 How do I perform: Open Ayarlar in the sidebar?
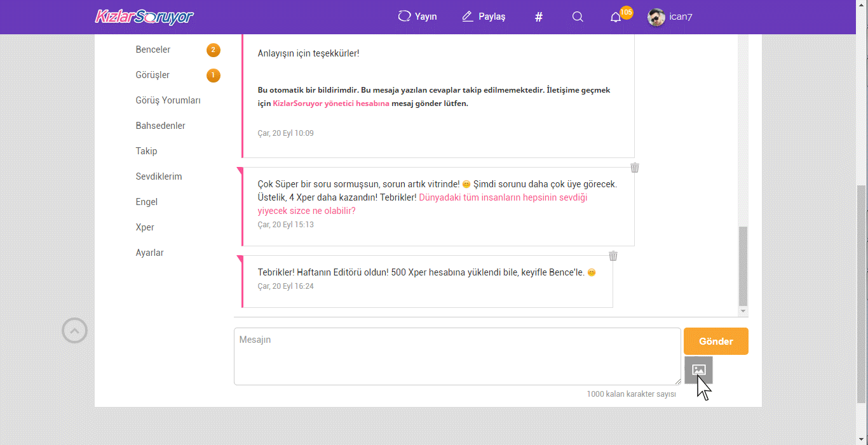[x=150, y=253]
